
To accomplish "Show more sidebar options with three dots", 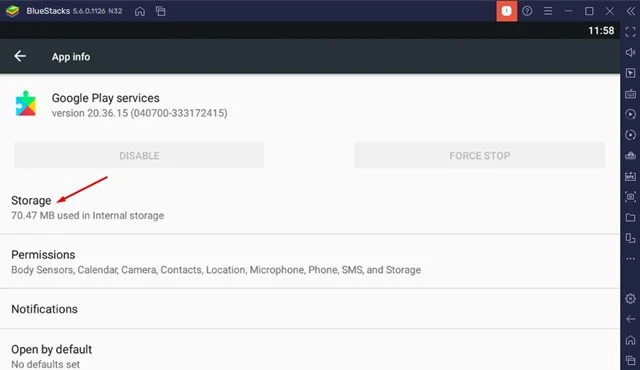I will pos(630,259).
